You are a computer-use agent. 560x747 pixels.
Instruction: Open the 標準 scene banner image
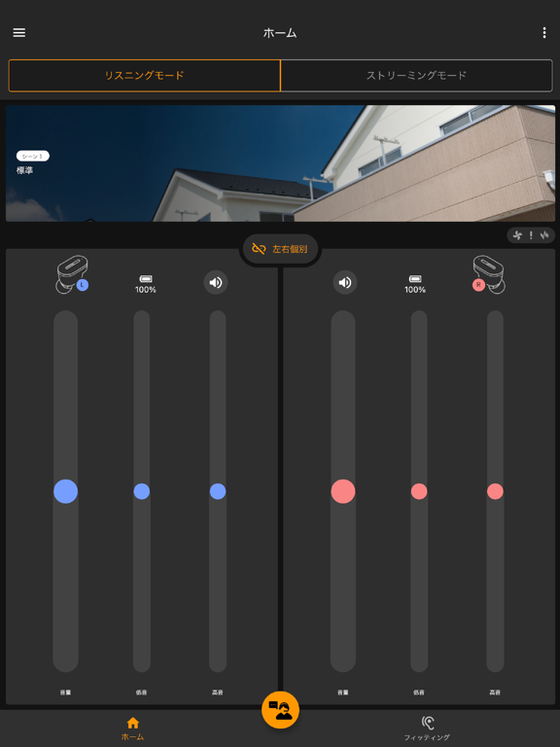[280, 163]
